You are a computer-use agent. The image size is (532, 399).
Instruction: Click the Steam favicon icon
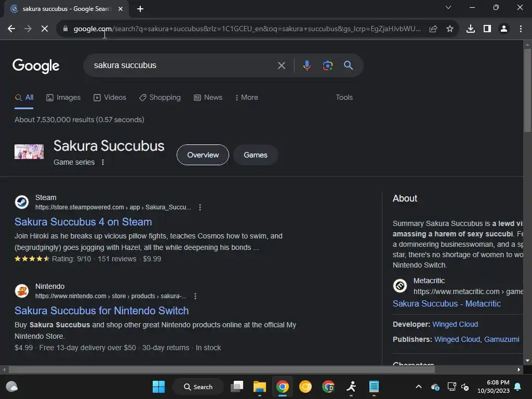pos(22,202)
